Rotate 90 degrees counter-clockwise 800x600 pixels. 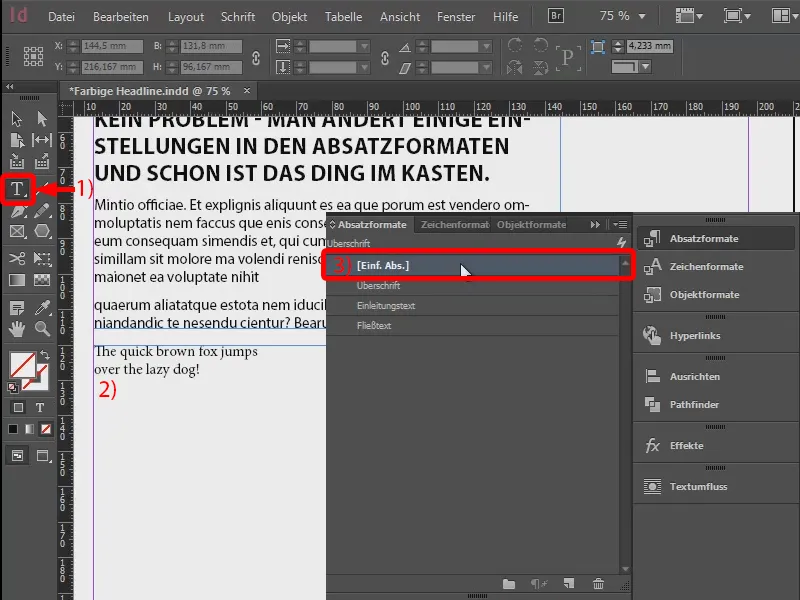(540, 45)
